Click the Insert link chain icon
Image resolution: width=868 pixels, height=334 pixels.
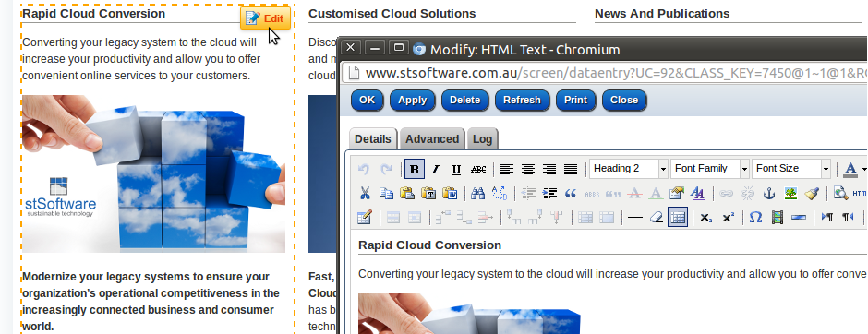727,193
